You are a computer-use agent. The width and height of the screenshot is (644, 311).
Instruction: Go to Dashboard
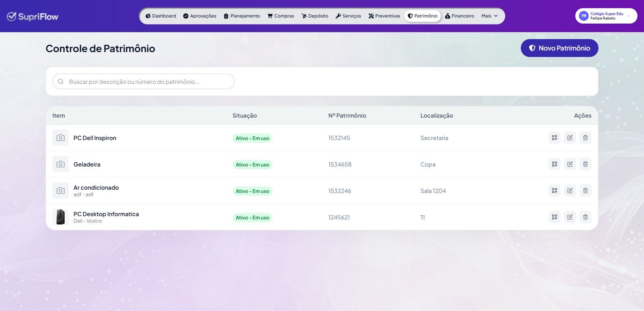[x=161, y=16]
